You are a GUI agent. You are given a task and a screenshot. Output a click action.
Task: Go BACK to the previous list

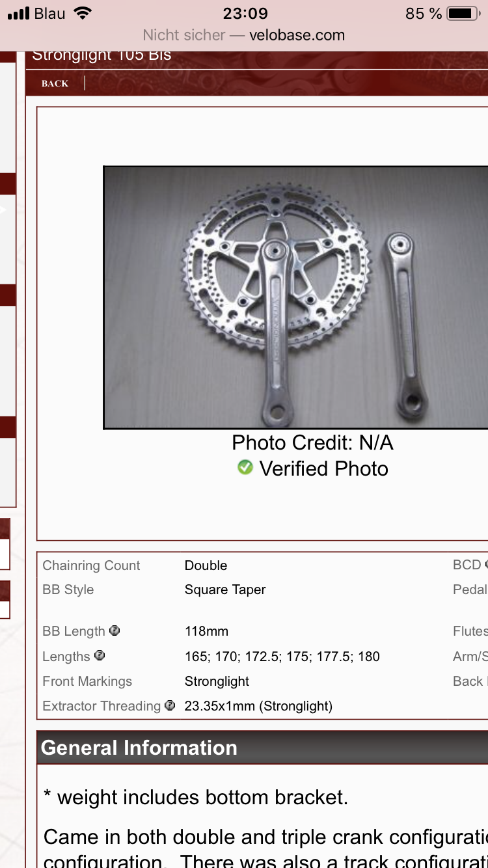coord(55,83)
